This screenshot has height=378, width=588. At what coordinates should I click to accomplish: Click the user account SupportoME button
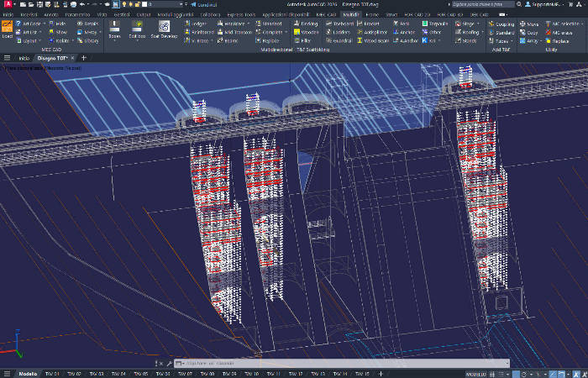click(x=544, y=4)
